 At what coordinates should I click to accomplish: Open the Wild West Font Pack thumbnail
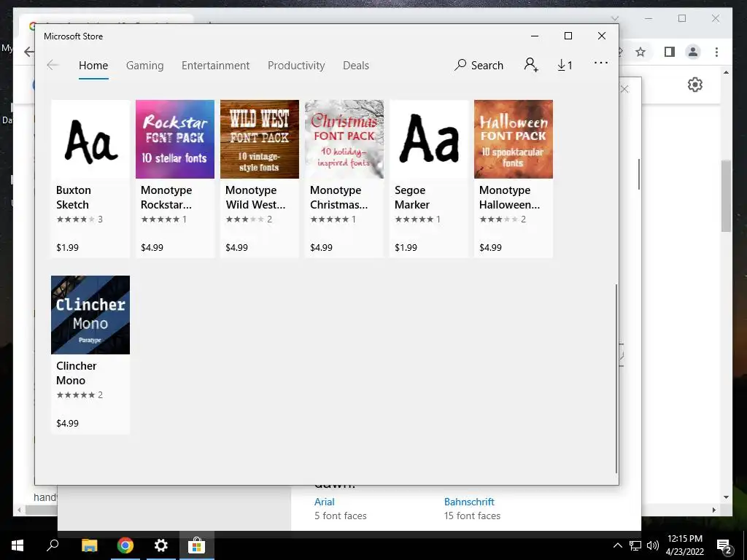[260, 139]
